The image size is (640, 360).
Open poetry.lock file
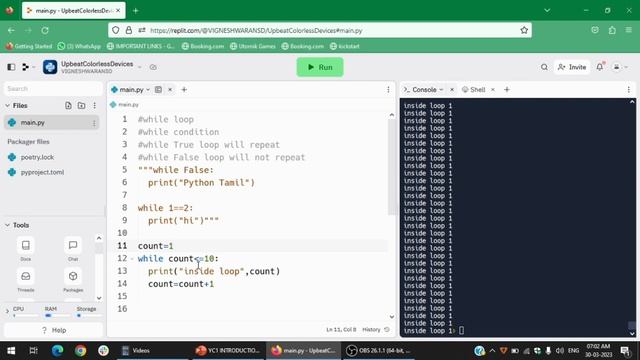[37, 157]
